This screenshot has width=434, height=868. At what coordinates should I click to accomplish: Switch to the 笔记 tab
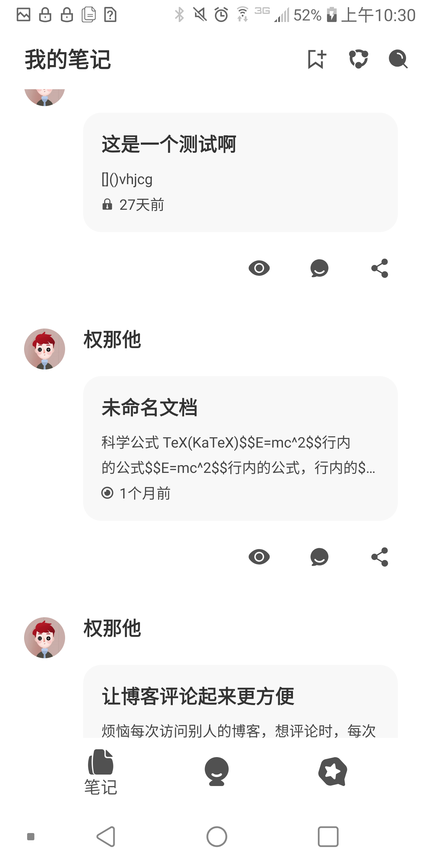[100, 772]
